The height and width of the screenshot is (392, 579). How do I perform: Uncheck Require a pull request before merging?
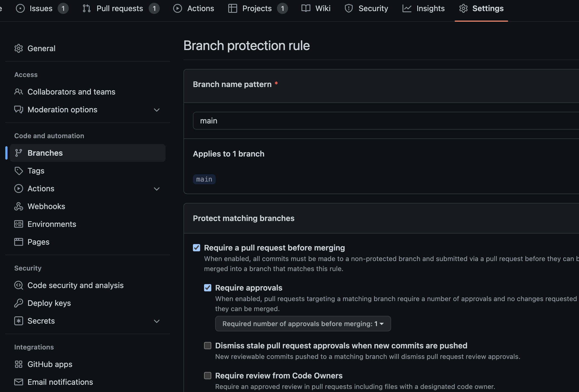pos(197,248)
